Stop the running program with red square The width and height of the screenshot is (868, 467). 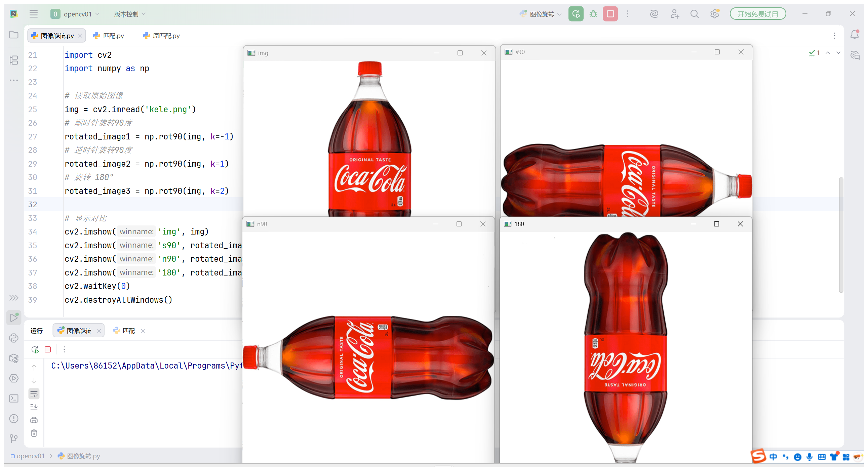[x=610, y=14]
